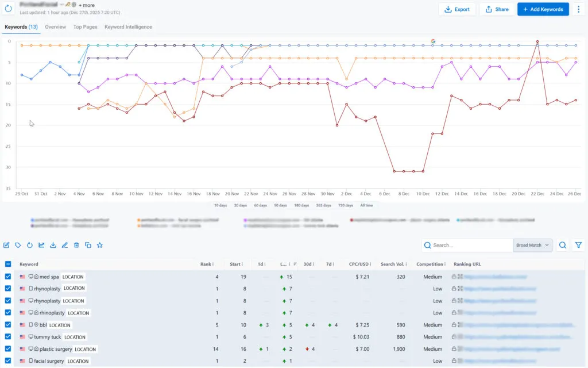Click the + more link beside project name
Screen dimensions: 588x368
(87, 5)
